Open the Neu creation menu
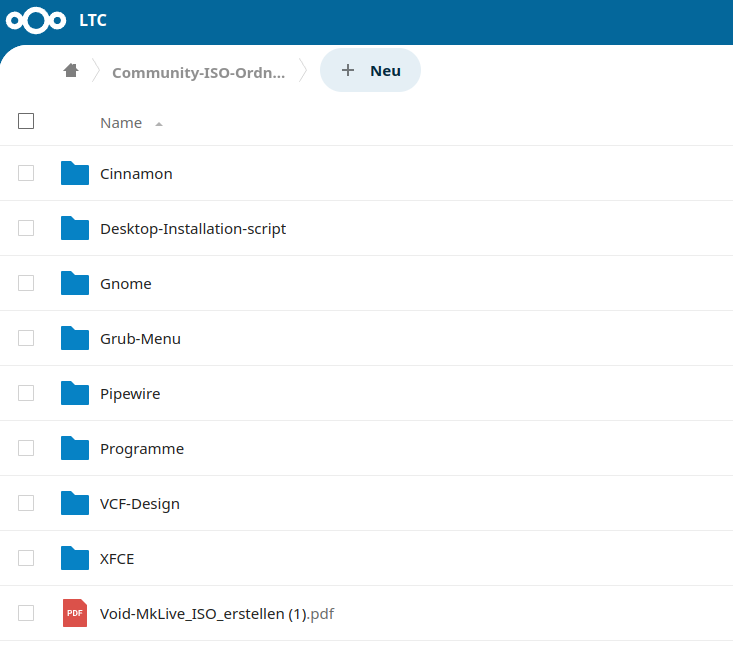This screenshot has height=653, width=733. pos(370,70)
